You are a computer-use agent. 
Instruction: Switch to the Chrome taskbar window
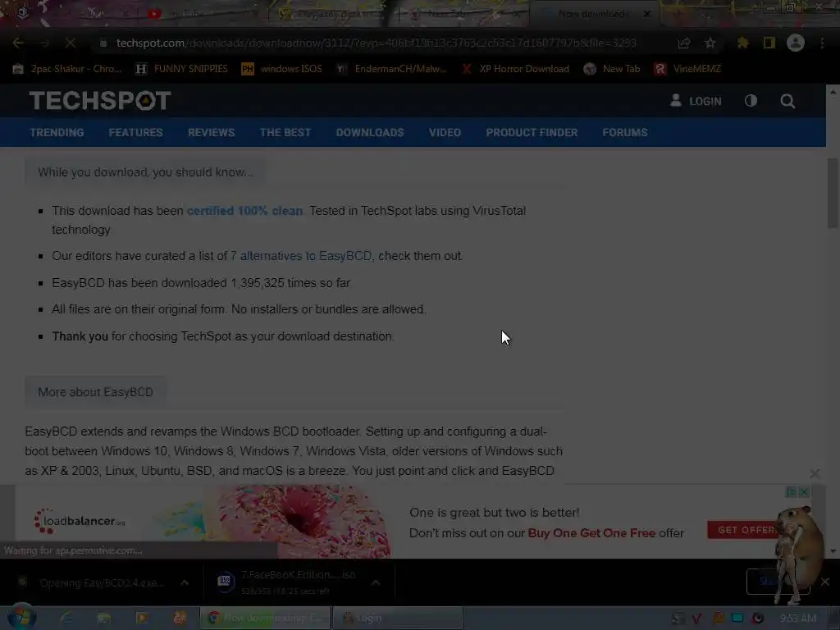[265, 618]
